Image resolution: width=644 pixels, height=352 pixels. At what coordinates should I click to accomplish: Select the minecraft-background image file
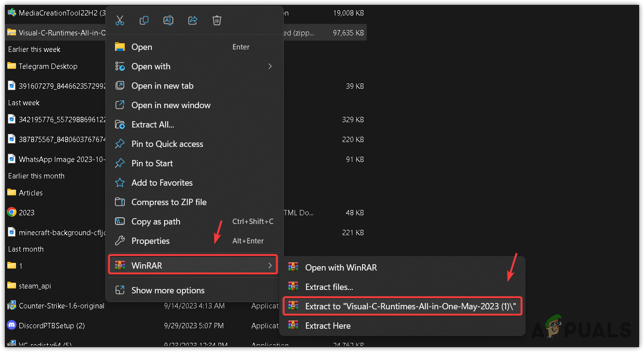click(x=62, y=233)
